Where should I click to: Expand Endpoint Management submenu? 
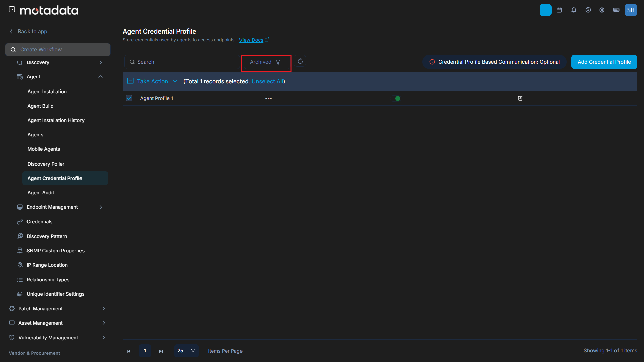[100, 207]
